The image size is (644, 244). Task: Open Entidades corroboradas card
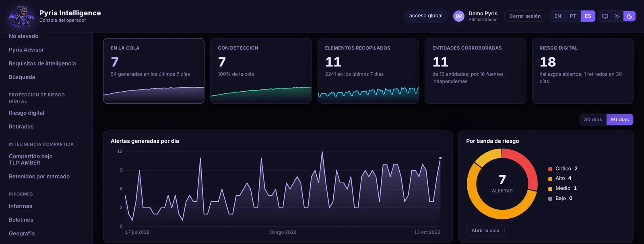(475, 71)
